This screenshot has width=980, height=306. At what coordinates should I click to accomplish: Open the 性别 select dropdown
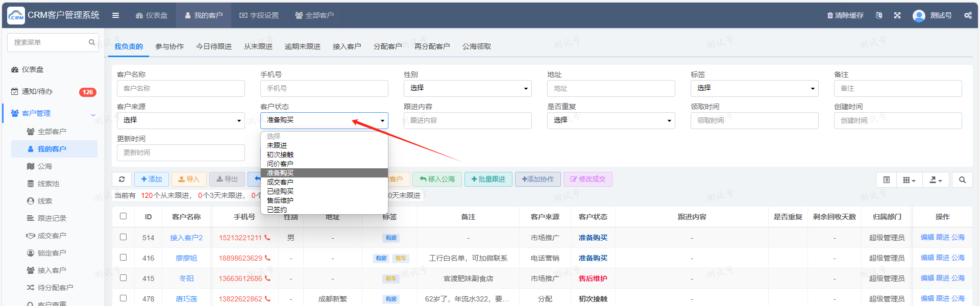pos(467,88)
